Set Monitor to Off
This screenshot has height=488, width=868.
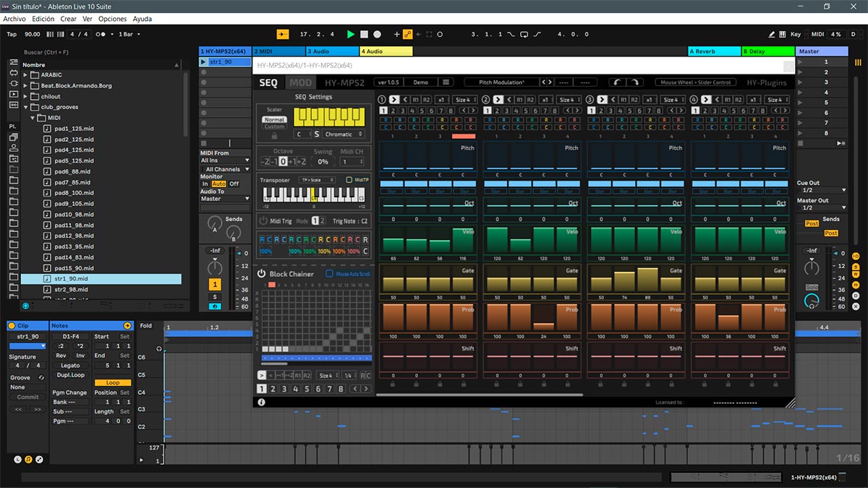pos(234,184)
